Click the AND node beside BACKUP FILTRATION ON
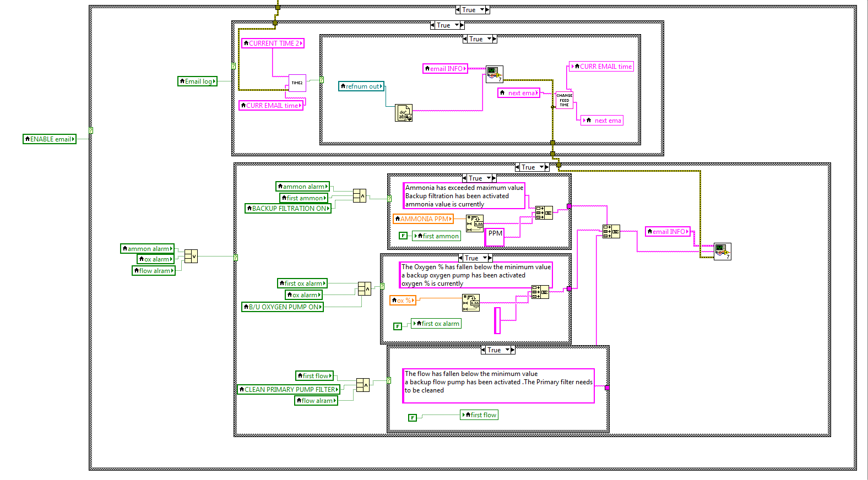868x480 pixels. [x=359, y=196]
